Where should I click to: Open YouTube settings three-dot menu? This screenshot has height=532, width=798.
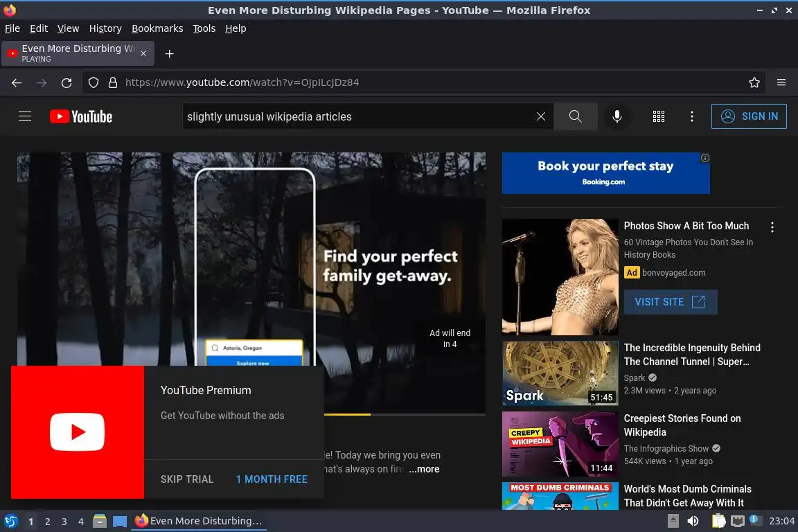(691, 116)
